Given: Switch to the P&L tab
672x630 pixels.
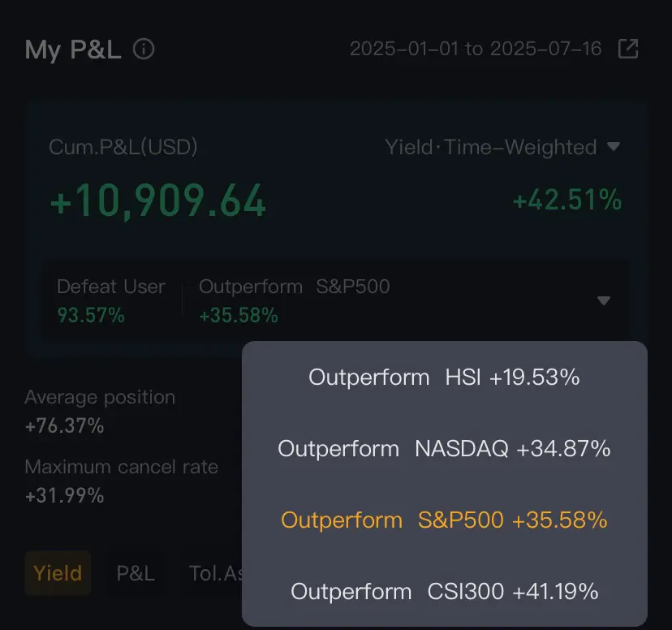Looking at the screenshot, I should 136,573.
